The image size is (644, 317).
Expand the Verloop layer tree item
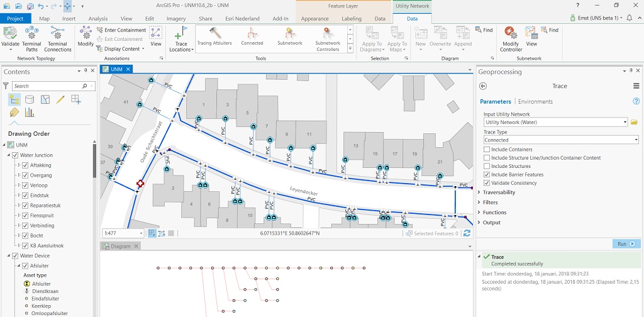[19, 186]
